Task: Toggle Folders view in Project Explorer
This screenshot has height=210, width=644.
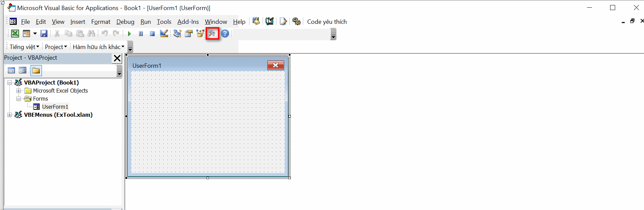Action: [36, 70]
